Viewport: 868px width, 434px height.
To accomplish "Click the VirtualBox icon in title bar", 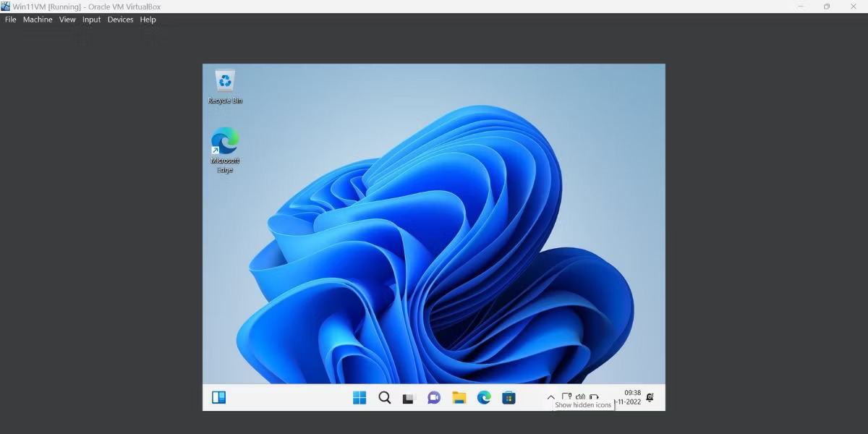I will pyautogui.click(x=6, y=7).
